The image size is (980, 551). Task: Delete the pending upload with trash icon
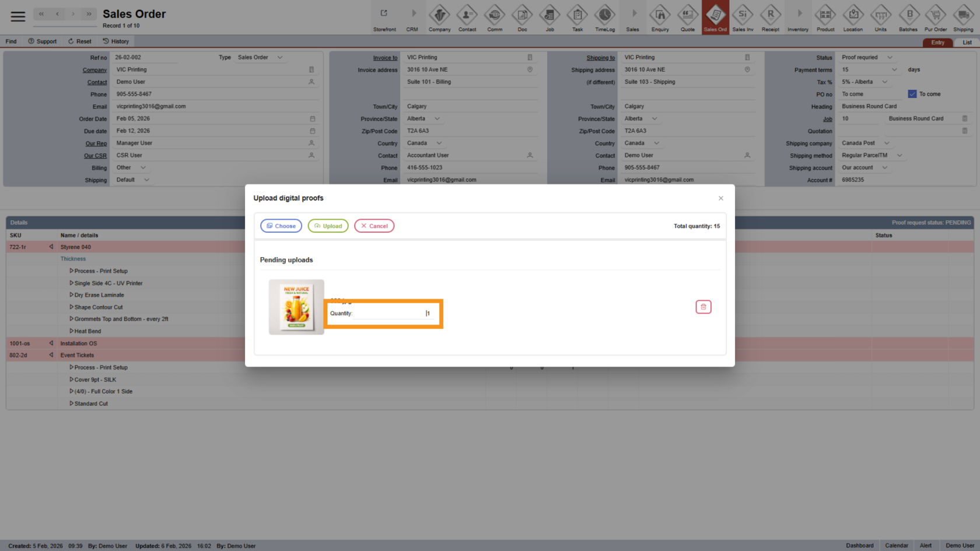[703, 307]
